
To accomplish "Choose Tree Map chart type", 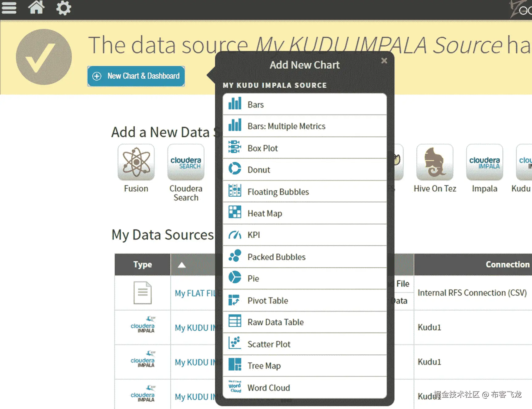I will tap(305, 365).
